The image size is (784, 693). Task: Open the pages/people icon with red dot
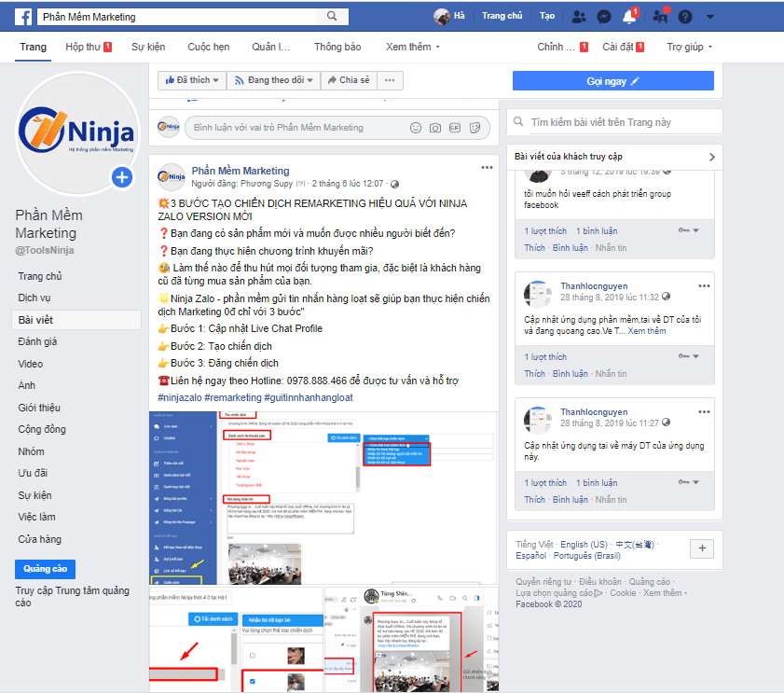click(x=660, y=17)
